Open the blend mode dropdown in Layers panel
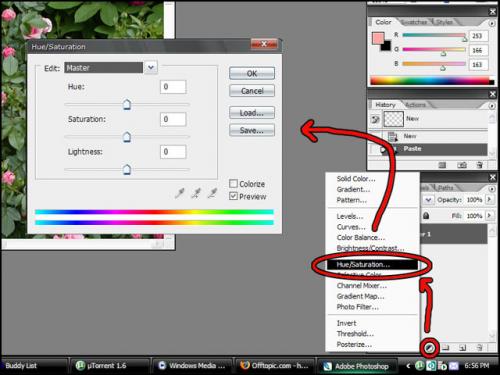This screenshot has width=500, height=375. point(428,200)
